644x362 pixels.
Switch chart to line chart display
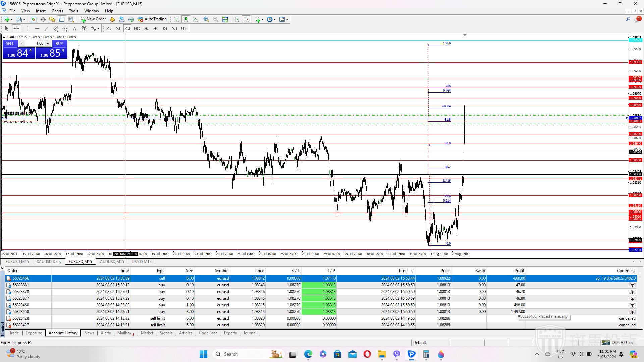point(195,19)
